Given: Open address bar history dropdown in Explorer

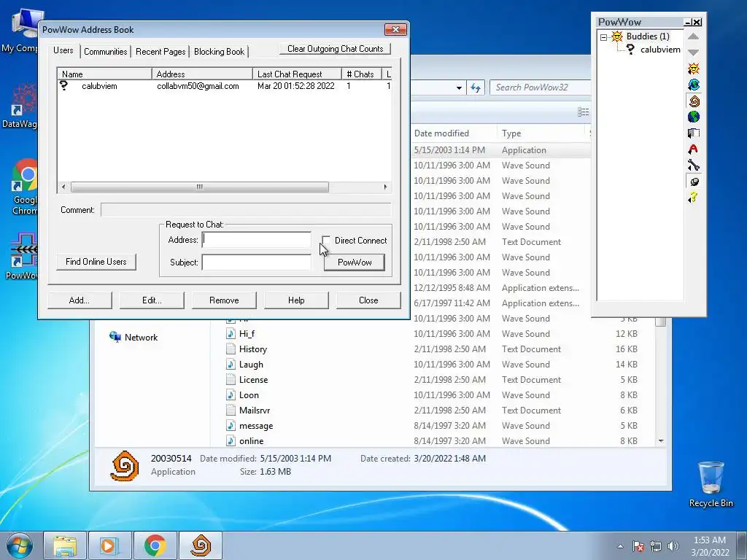Looking at the screenshot, I should [458, 87].
